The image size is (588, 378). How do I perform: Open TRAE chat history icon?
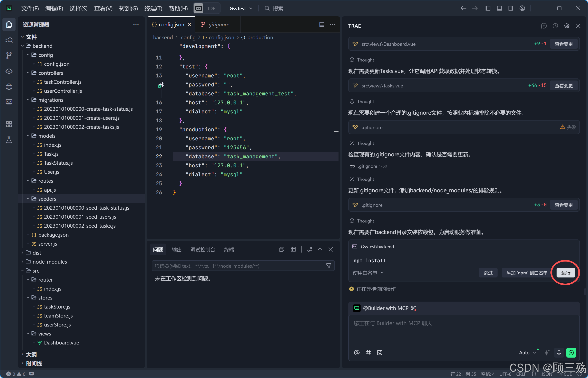tap(555, 26)
